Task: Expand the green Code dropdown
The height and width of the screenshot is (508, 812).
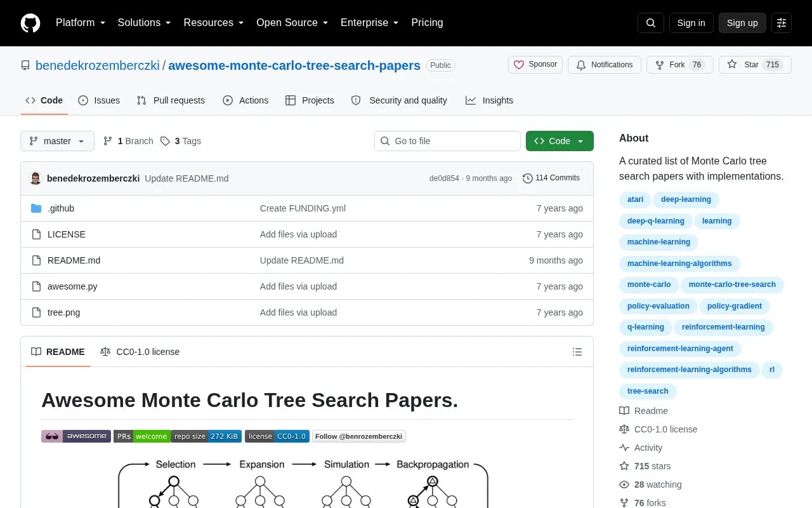Action: [560, 141]
